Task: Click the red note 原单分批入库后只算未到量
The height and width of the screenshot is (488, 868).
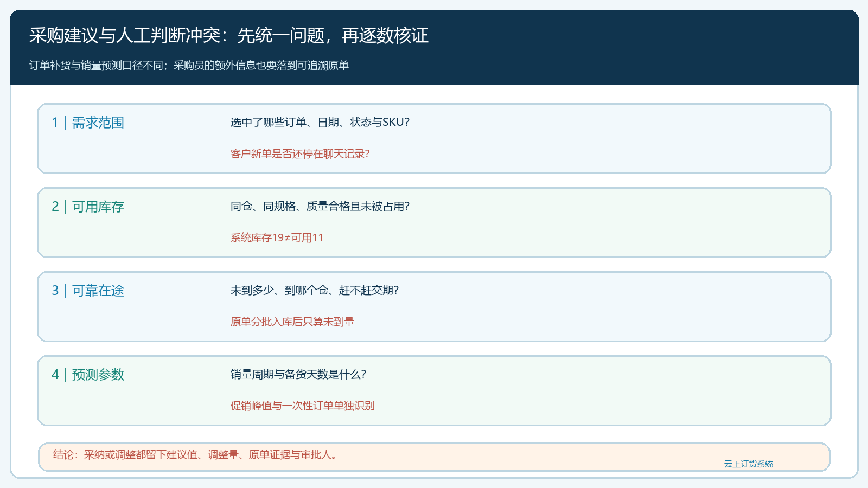Action: pos(292,322)
